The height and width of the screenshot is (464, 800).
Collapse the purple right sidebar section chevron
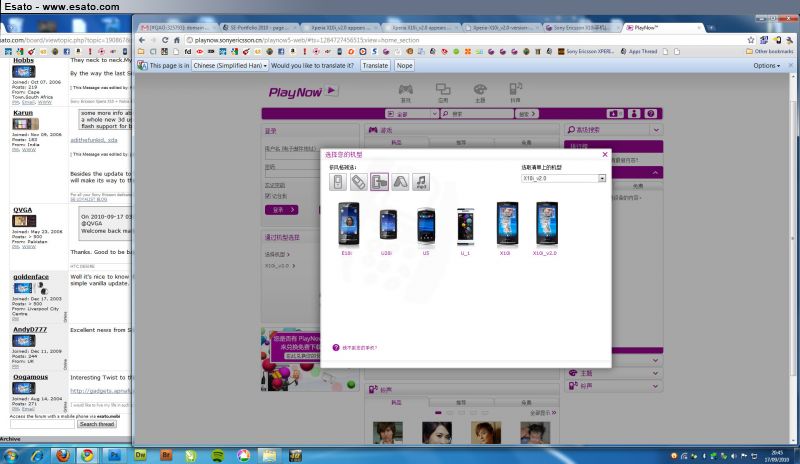coord(655,173)
